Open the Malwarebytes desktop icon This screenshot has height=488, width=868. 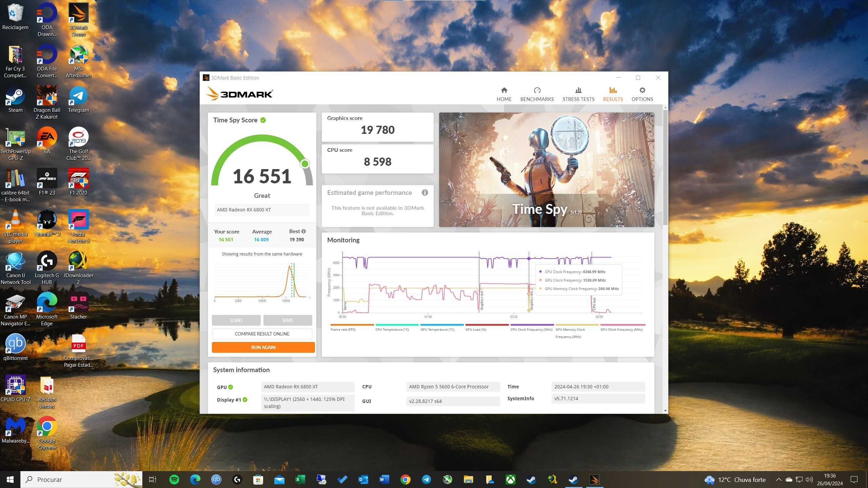tap(15, 430)
